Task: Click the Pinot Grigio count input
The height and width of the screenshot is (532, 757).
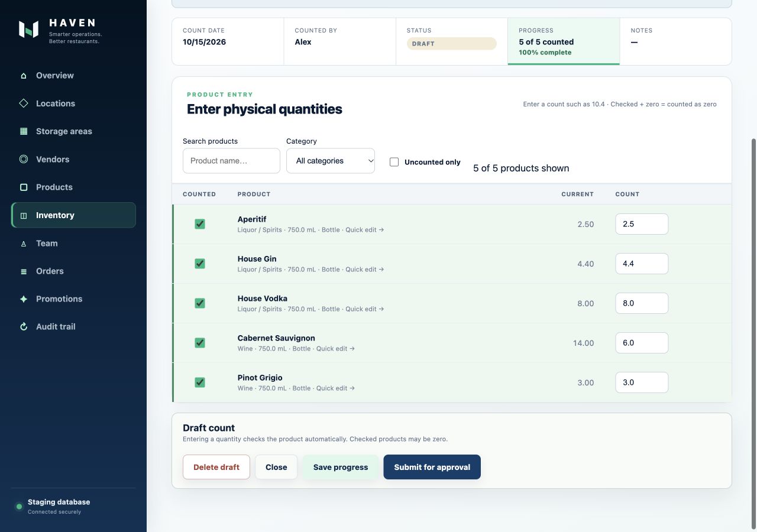Action: coord(642,382)
